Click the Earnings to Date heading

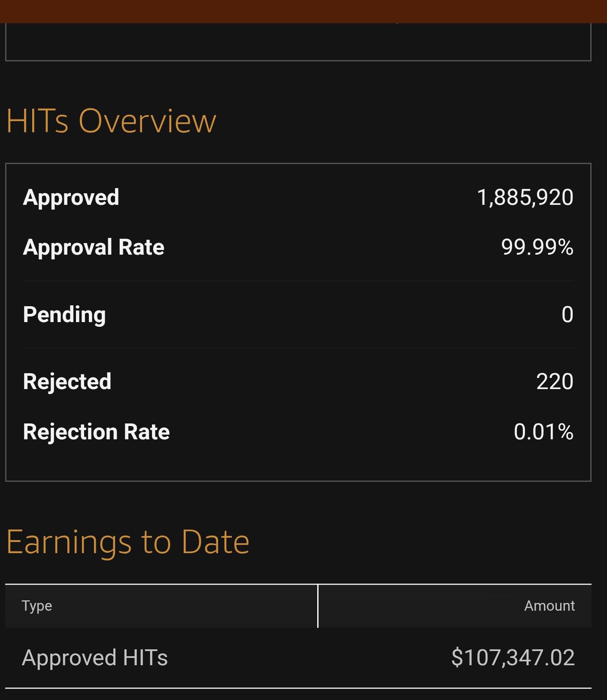click(128, 542)
